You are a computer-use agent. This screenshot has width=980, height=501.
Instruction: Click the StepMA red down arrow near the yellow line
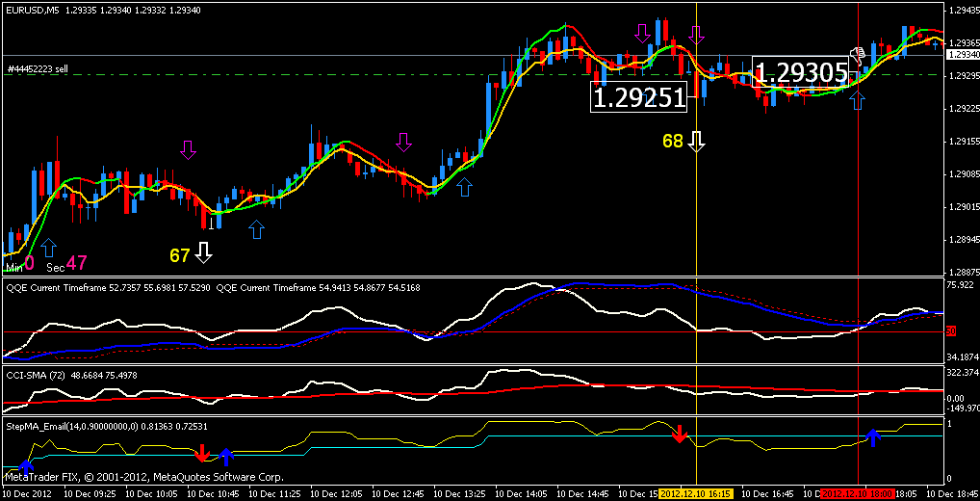[x=680, y=434]
